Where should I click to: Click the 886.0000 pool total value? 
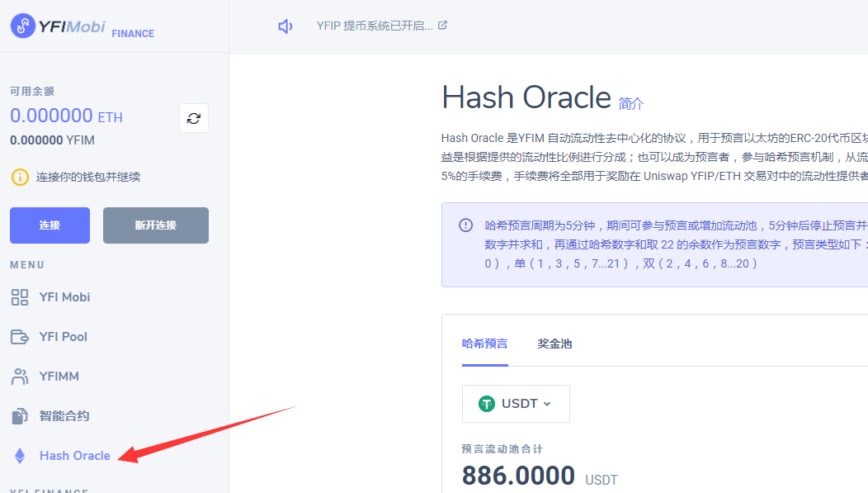519,476
